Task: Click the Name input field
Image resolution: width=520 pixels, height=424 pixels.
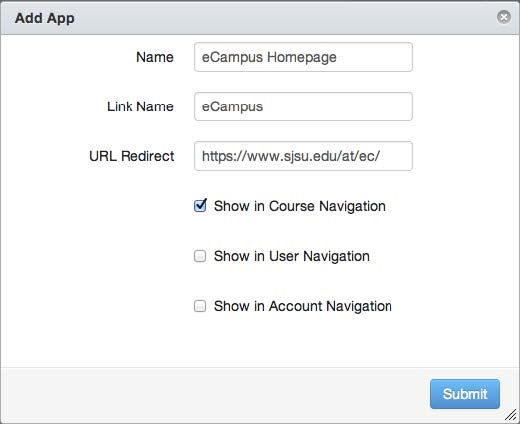Action: pyautogui.click(x=303, y=57)
